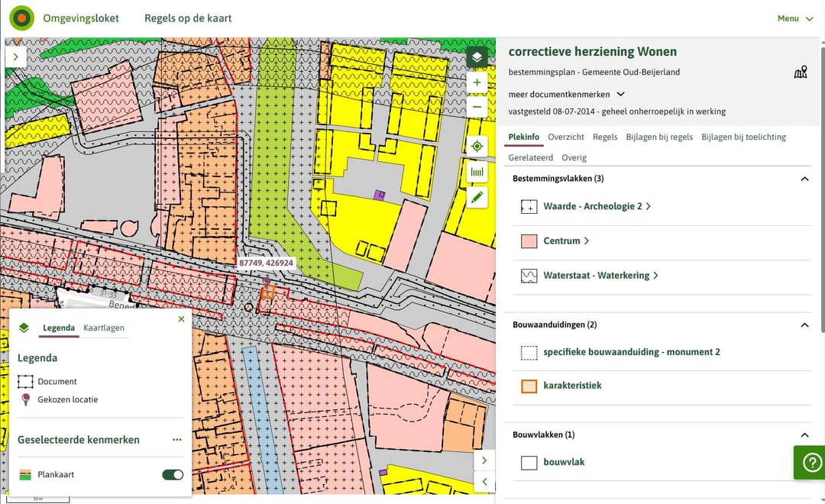
Task: Collapse the Bouwaanduidingen section
Action: (x=804, y=325)
